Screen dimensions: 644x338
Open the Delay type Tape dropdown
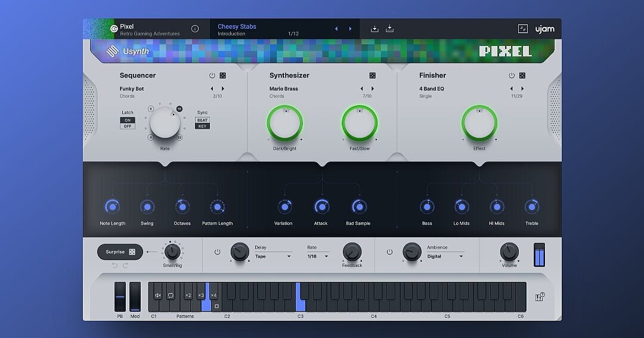274,256
